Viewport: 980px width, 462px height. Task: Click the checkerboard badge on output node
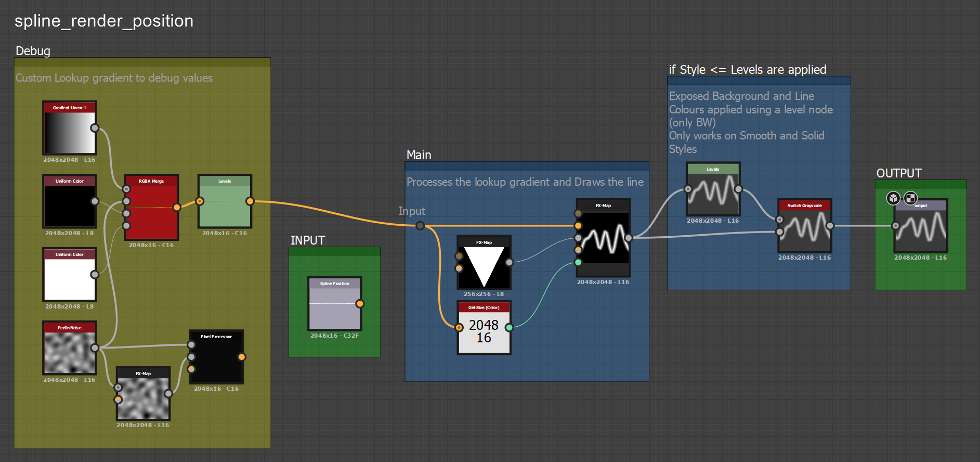coord(910,198)
